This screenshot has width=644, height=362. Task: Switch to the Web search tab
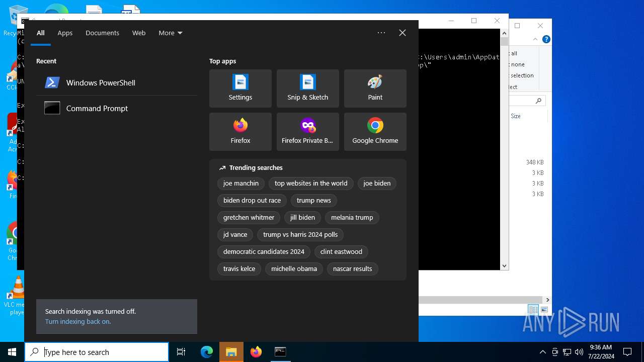pos(139,33)
